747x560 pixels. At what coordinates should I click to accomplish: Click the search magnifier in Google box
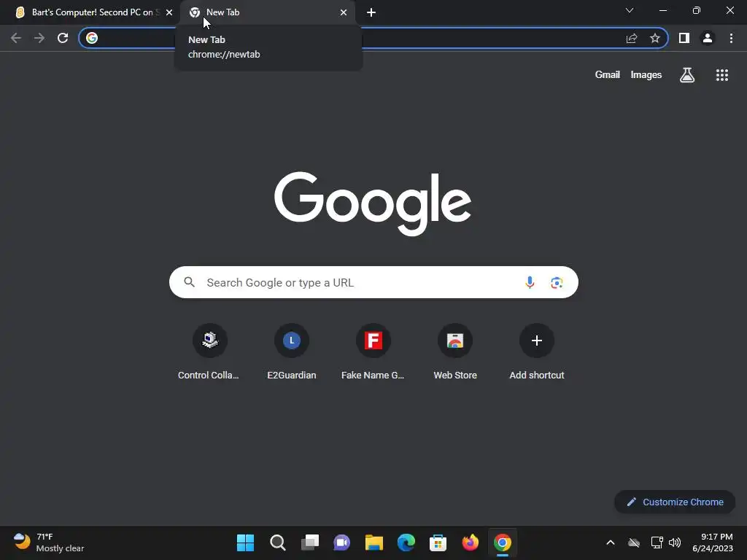(x=189, y=282)
